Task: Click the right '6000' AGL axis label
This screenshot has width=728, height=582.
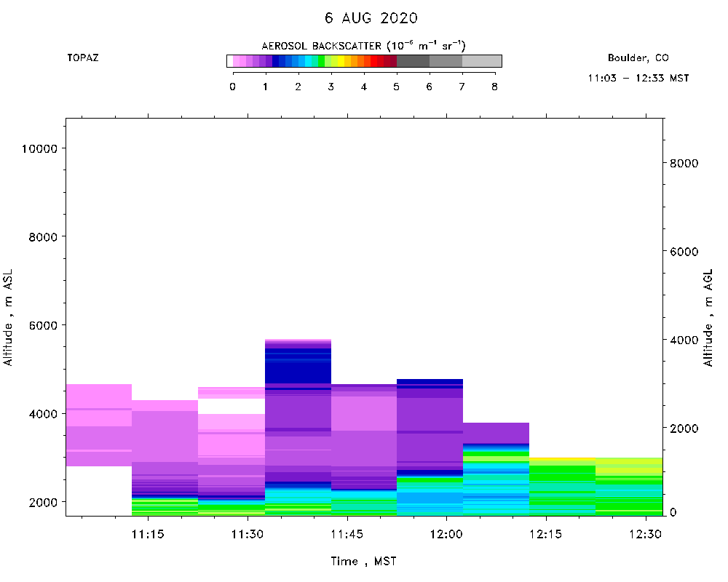Action: [x=684, y=252]
